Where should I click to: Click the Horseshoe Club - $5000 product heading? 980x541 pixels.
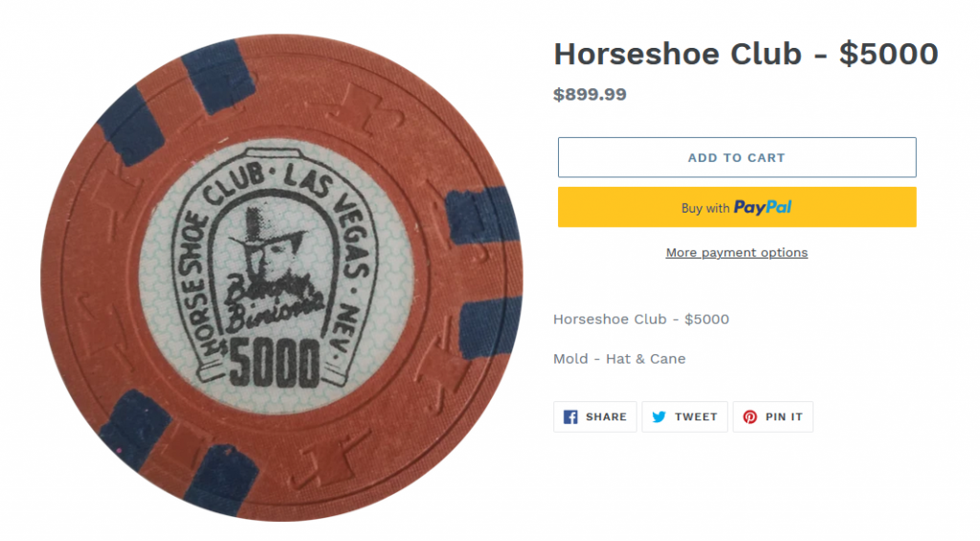click(x=746, y=55)
